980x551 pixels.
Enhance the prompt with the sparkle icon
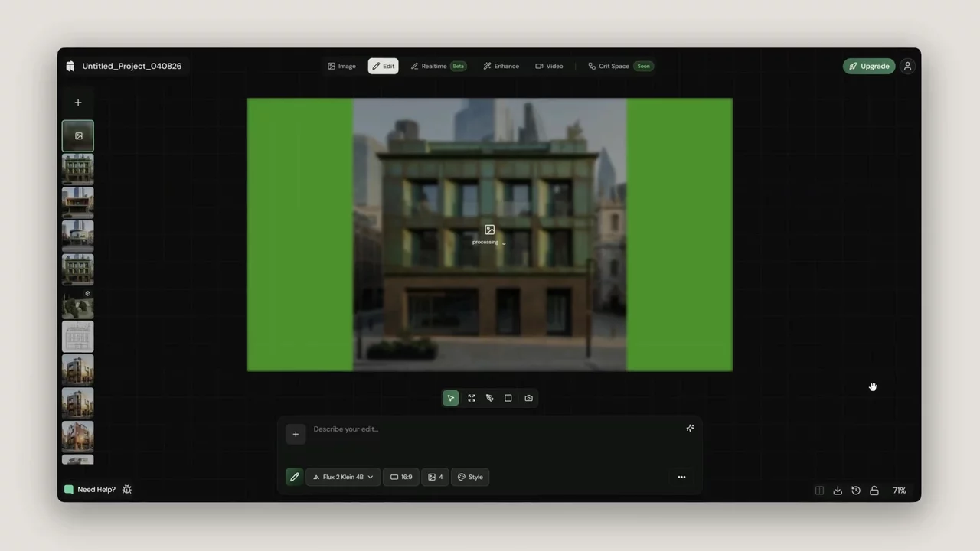point(690,429)
